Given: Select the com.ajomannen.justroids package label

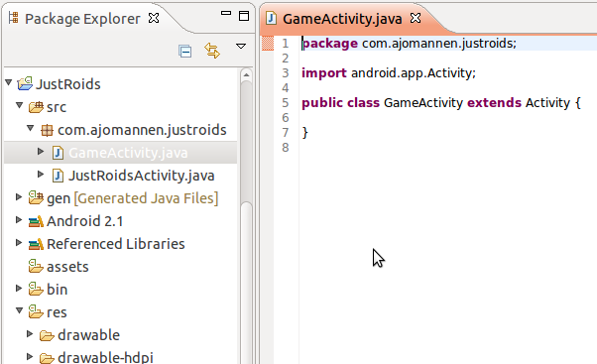Looking at the screenshot, I should pyautogui.click(x=142, y=130).
